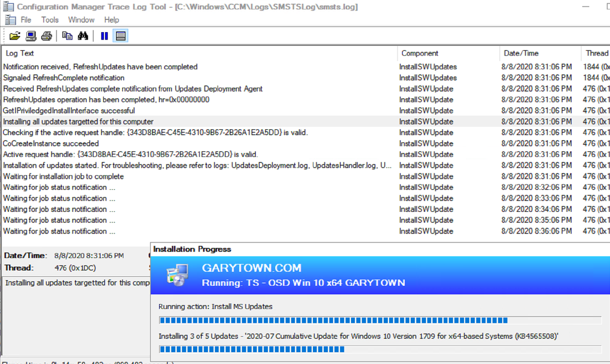
Task: Open the File menu
Action: pos(26,20)
